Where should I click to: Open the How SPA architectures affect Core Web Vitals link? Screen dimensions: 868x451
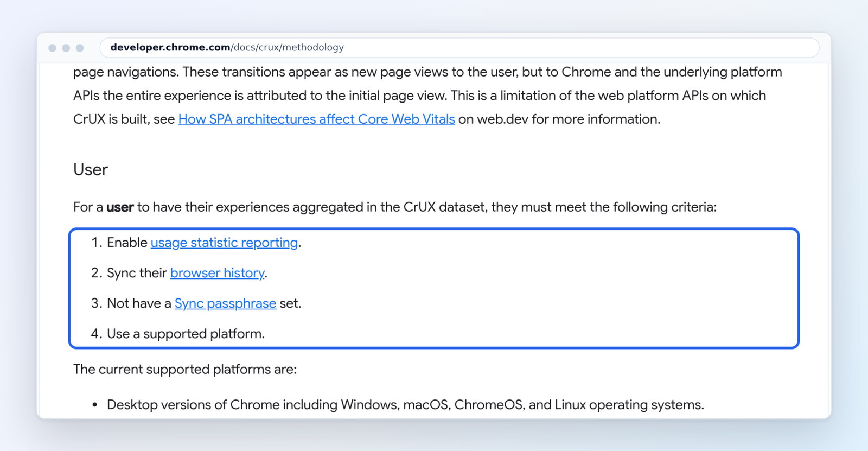(x=316, y=119)
